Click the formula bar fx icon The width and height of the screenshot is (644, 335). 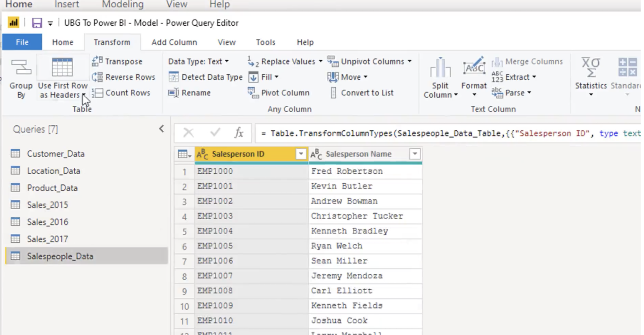239,133
